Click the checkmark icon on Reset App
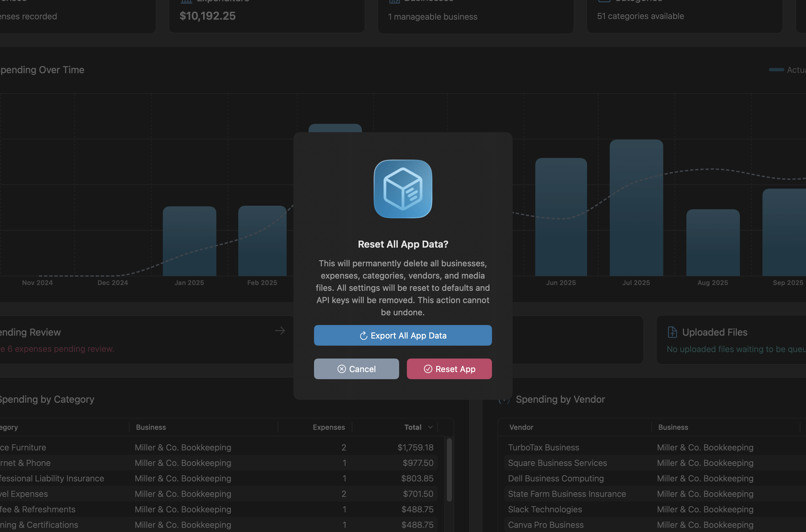806x532 pixels. pyautogui.click(x=428, y=369)
